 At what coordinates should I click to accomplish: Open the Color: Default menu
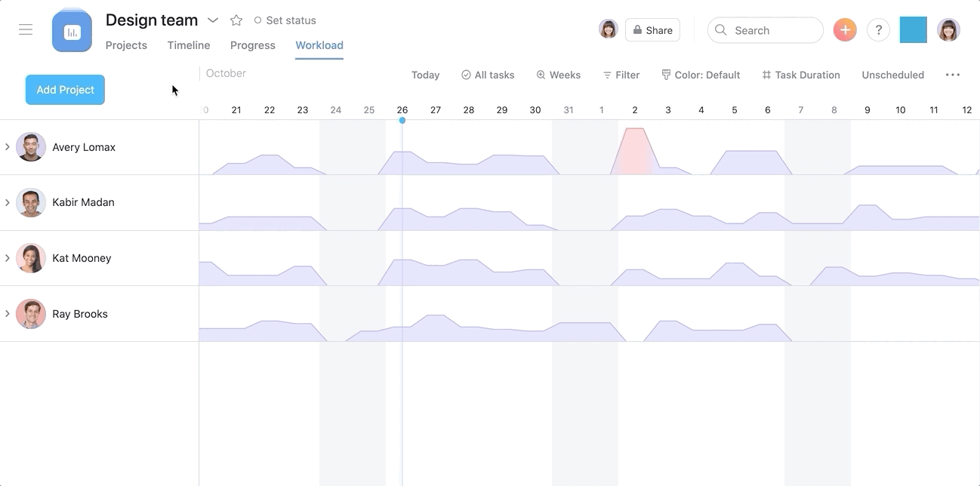pyautogui.click(x=701, y=75)
